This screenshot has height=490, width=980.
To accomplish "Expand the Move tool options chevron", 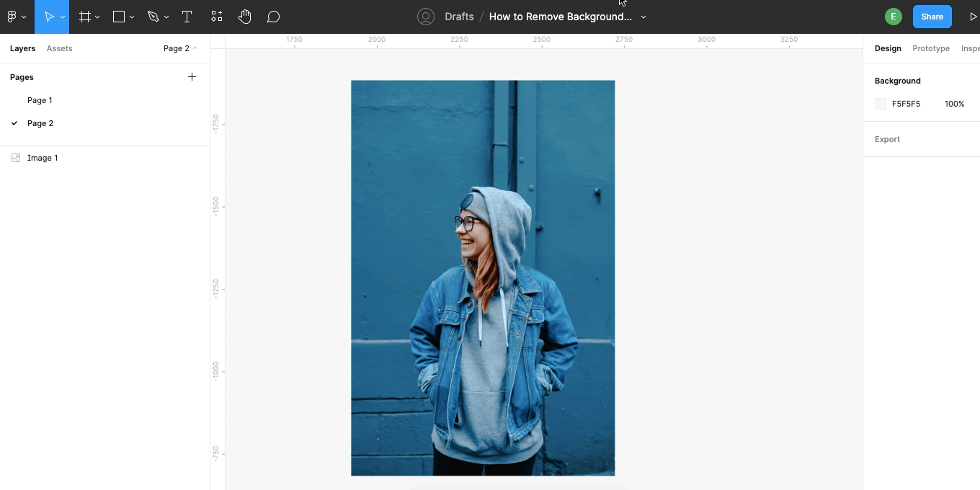I will pyautogui.click(x=63, y=17).
